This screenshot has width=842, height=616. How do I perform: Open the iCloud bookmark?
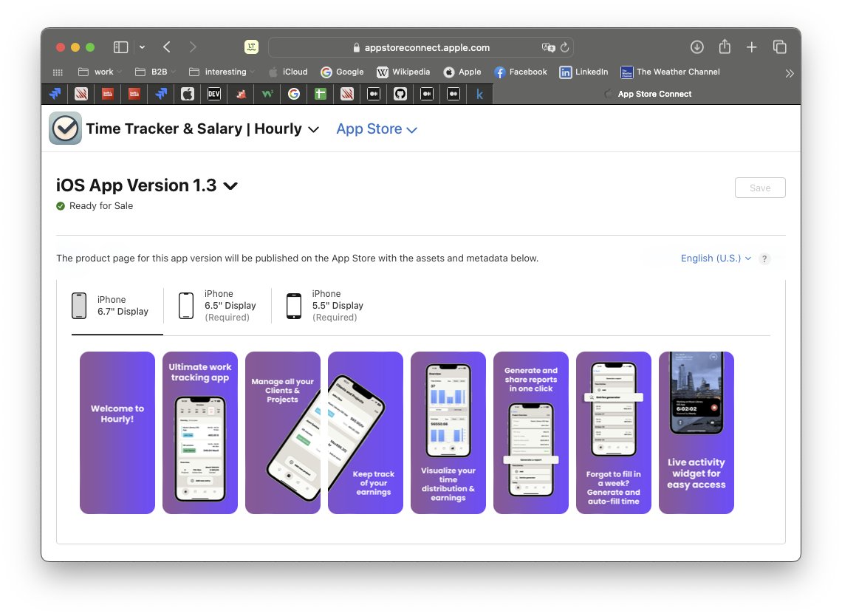[x=288, y=72]
